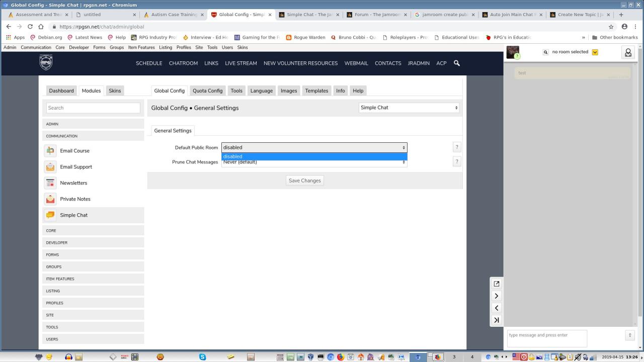Open the yellow room selector dropdown arrow
This screenshot has width=644, height=362.
(x=595, y=52)
